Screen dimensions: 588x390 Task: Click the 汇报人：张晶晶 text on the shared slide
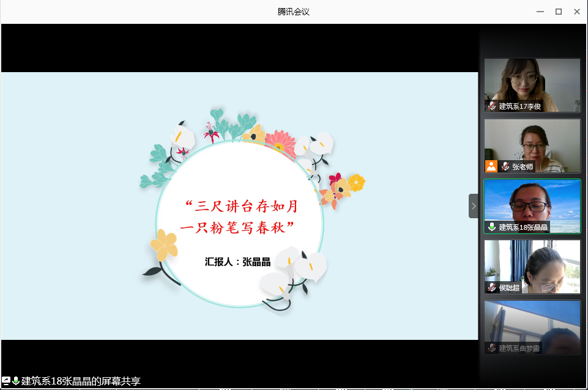237,262
